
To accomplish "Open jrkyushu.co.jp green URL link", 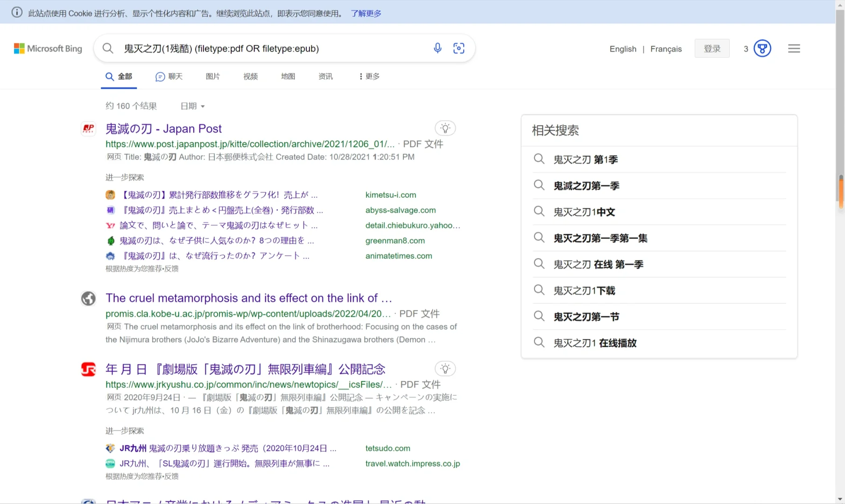I will (249, 385).
